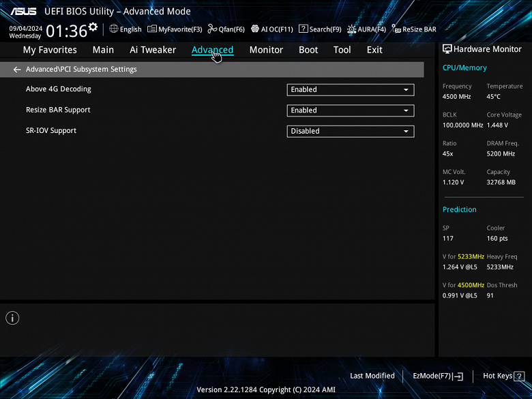Click the 1.448 V core voltage
Screen dimensions: 532x399
click(497, 125)
